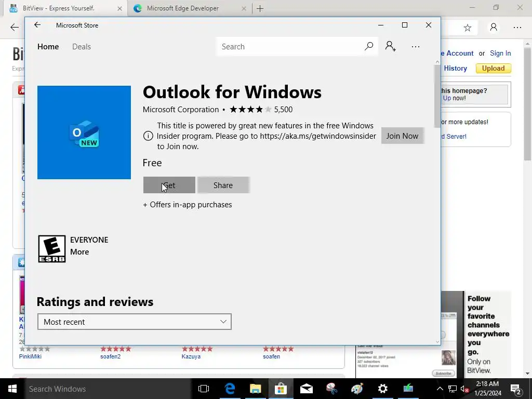Go back in Microsoft Store window
532x399 pixels.
click(x=37, y=25)
